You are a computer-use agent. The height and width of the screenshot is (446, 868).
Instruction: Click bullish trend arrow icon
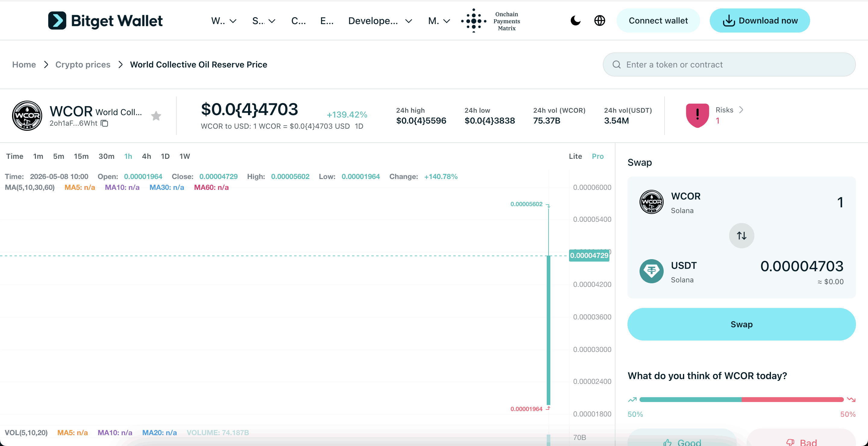tap(632, 400)
